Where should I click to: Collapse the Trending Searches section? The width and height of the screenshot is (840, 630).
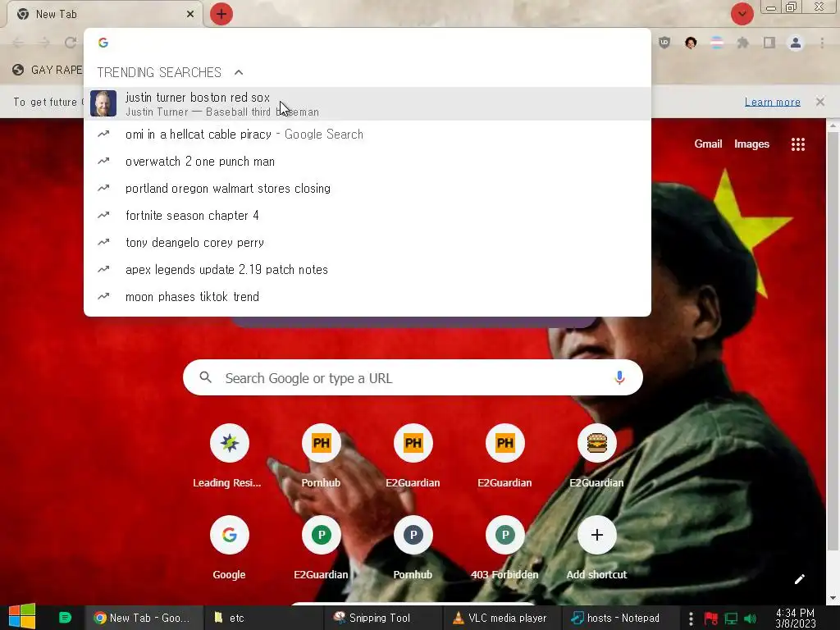(239, 72)
